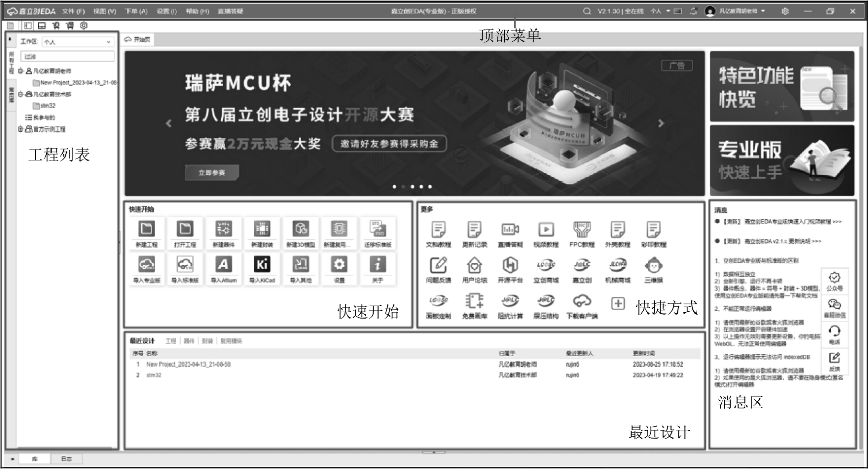Image resolution: width=868 pixels, height=469 pixels.
Task: Click the search magnifier in the title bar
Action: point(587,11)
